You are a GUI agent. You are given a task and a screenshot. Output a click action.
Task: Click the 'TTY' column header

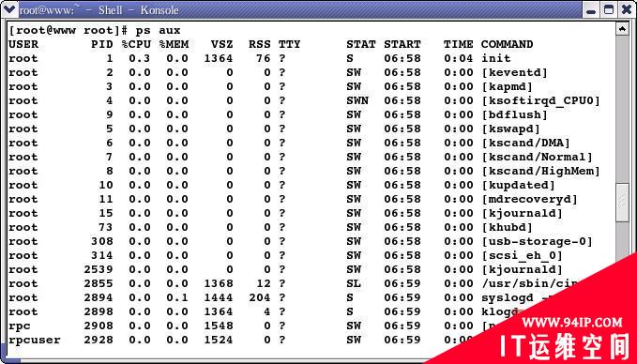click(x=289, y=44)
